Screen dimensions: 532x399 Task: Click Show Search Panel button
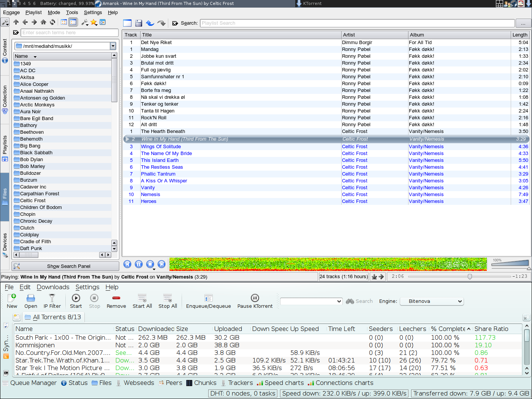65,266
